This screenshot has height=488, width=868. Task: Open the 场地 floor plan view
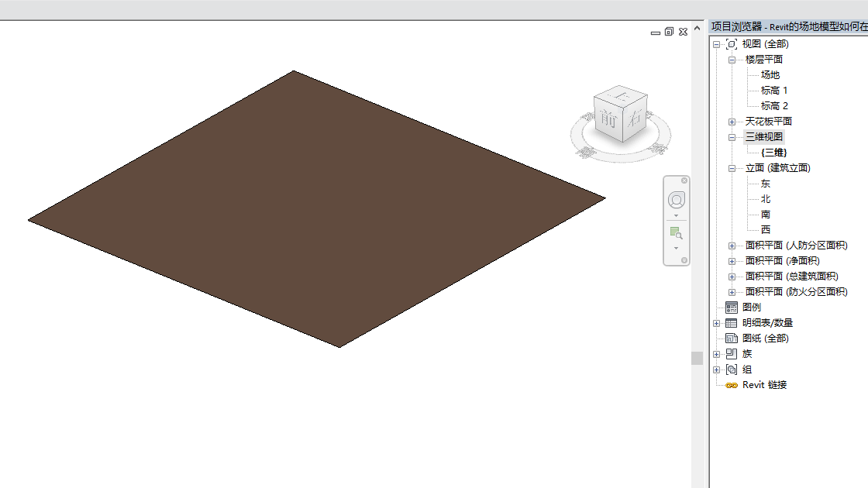[770, 74]
